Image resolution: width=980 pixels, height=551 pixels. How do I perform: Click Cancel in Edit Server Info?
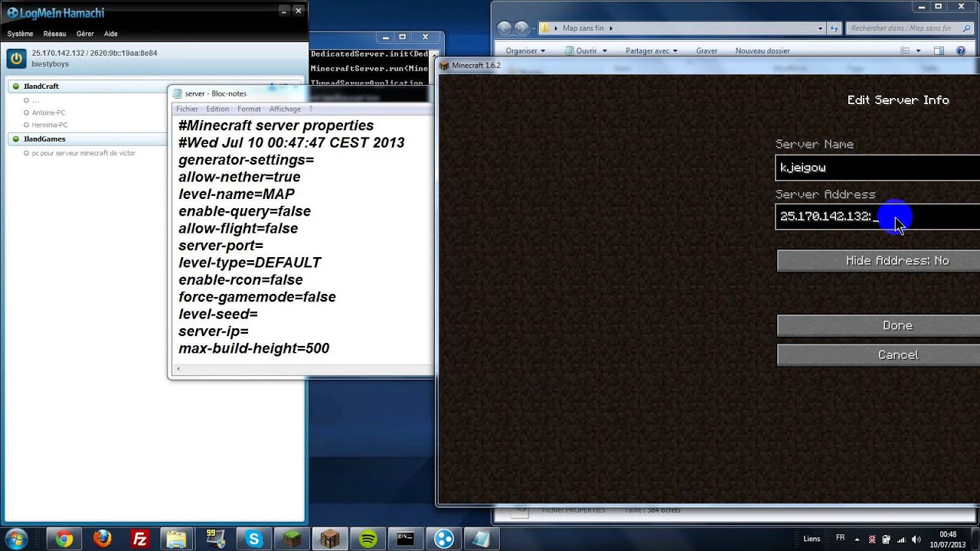(879, 355)
